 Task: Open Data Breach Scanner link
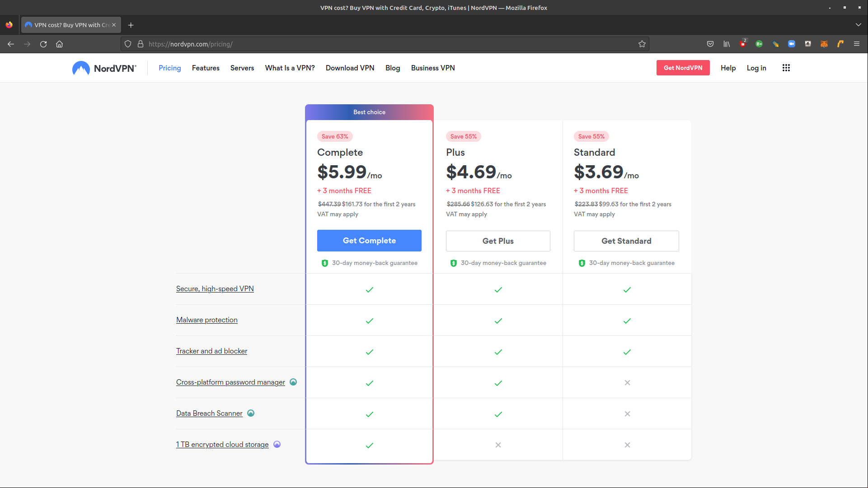coord(209,414)
